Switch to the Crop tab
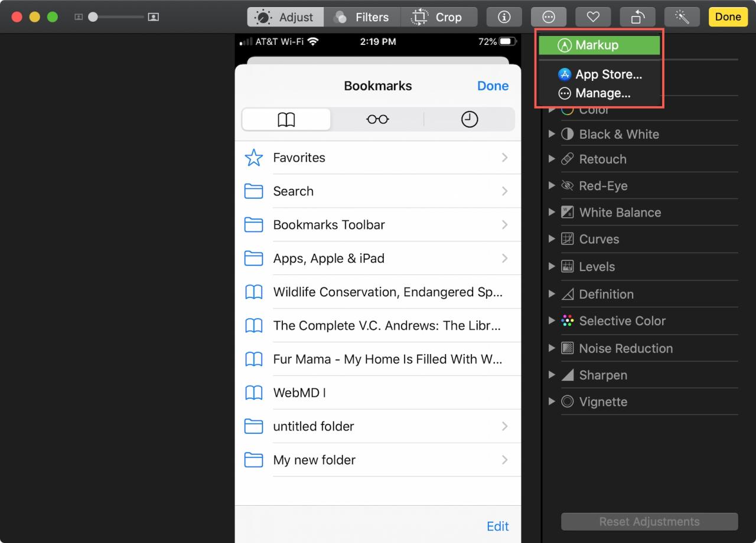756x543 pixels. [x=439, y=17]
